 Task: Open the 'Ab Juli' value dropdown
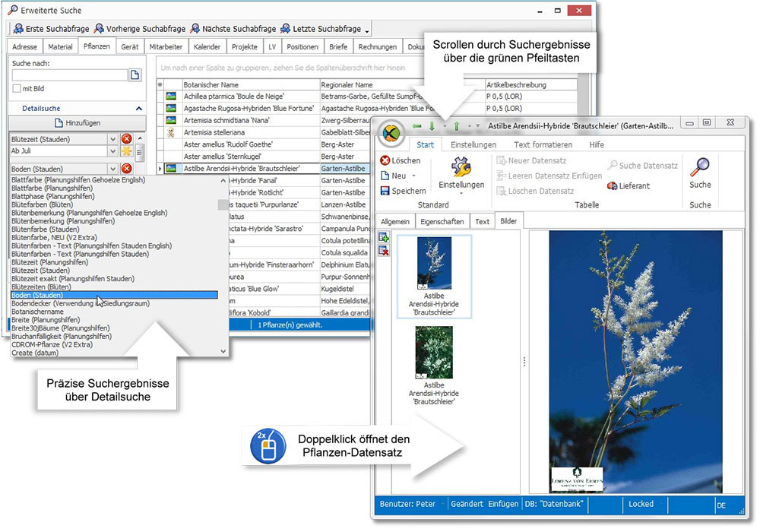click(112, 151)
